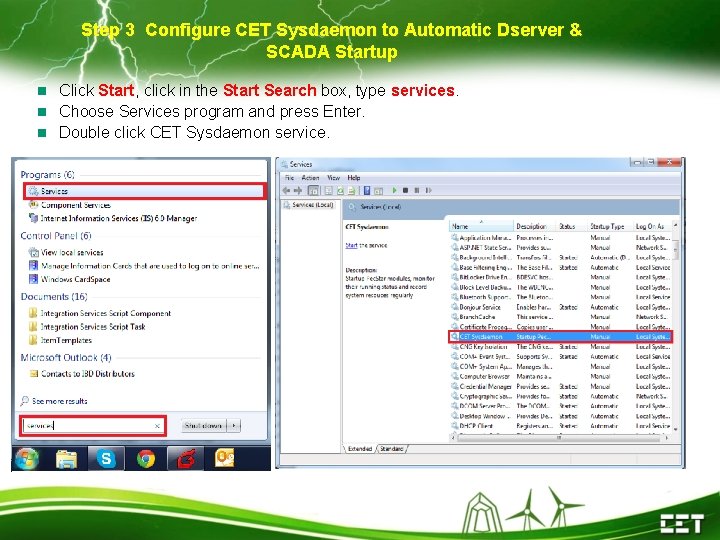Viewport: 720px width, 540px height.
Task: Select the Certificate Propagation service row
Action: click(561, 326)
